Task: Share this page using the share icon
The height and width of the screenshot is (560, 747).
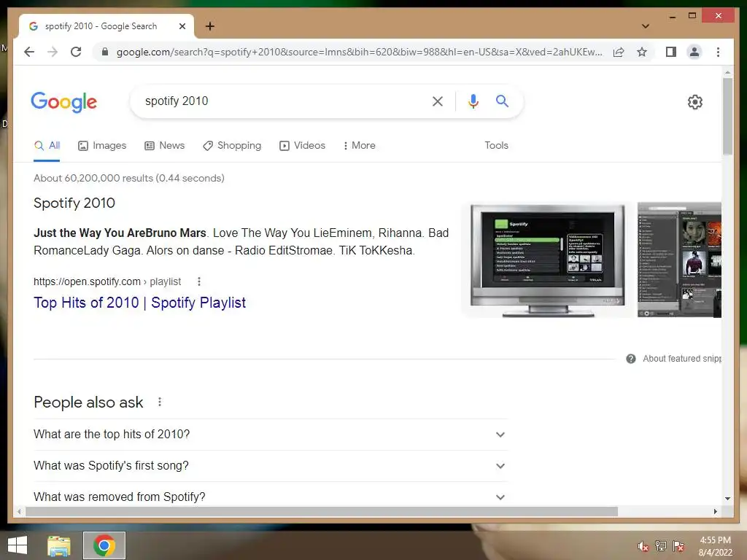Action: click(619, 52)
